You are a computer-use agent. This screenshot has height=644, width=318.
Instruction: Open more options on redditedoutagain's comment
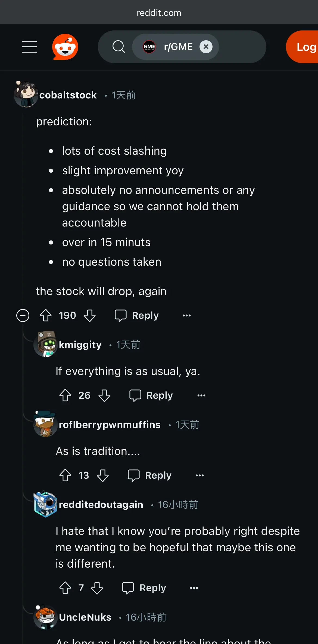(x=194, y=588)
